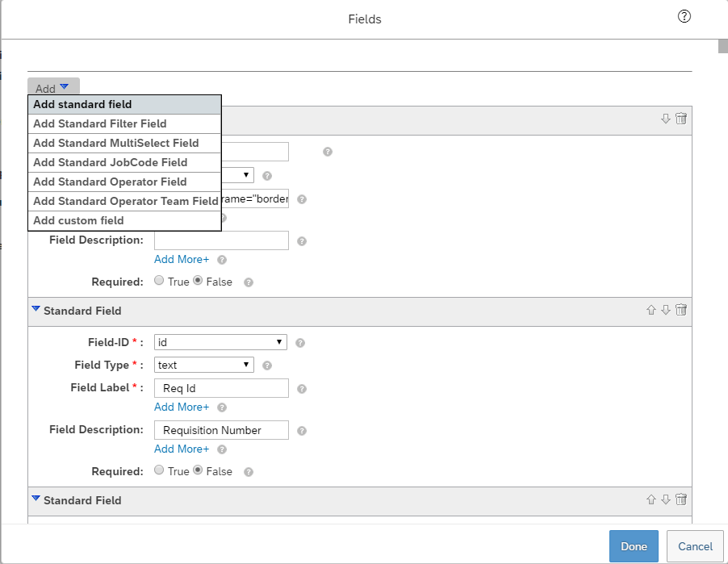
Task: Click the scrollbar thumb at right edge
Action: 723,47
